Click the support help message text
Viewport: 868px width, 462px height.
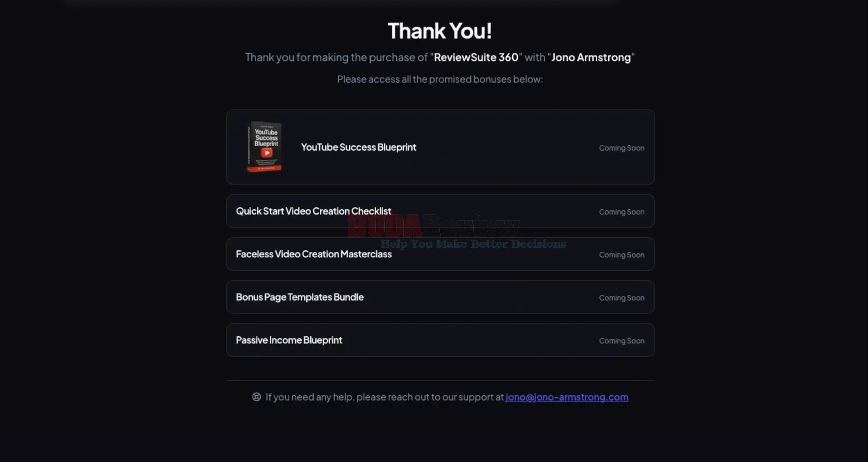point(384,397)
